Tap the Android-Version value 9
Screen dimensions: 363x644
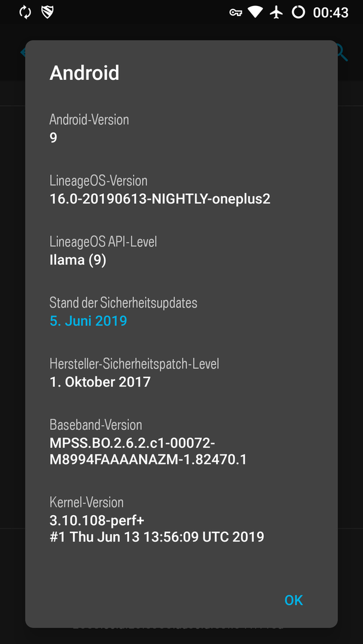[54, 138]
